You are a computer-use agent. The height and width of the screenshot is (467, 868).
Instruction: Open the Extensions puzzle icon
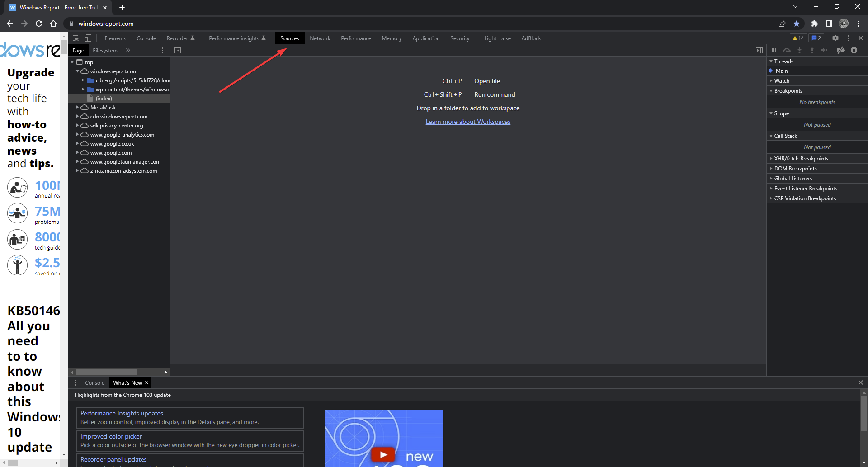point(815,24)
